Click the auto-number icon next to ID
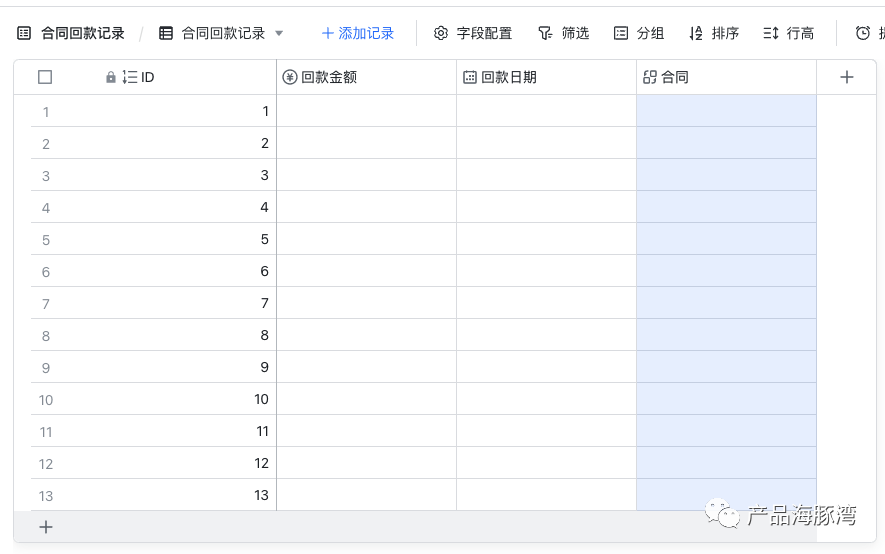Viewport: 885px width, 554px height. tap(130, 77)
